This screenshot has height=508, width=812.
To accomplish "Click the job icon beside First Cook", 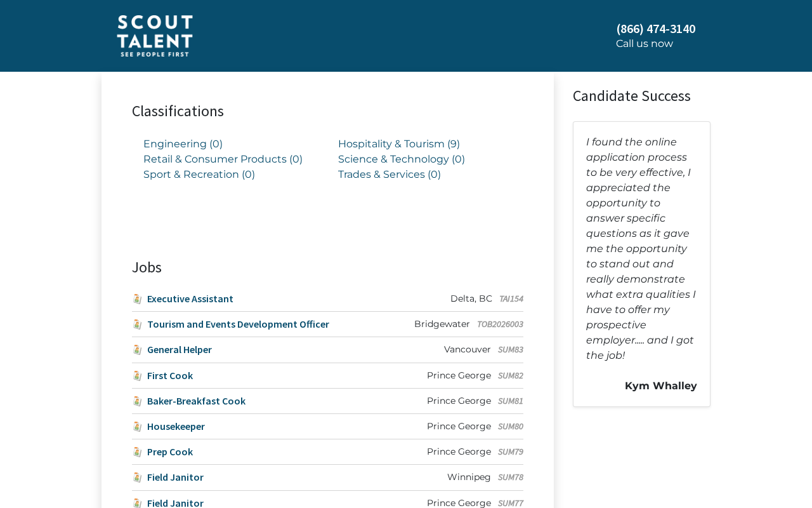I will coord(137,376).
